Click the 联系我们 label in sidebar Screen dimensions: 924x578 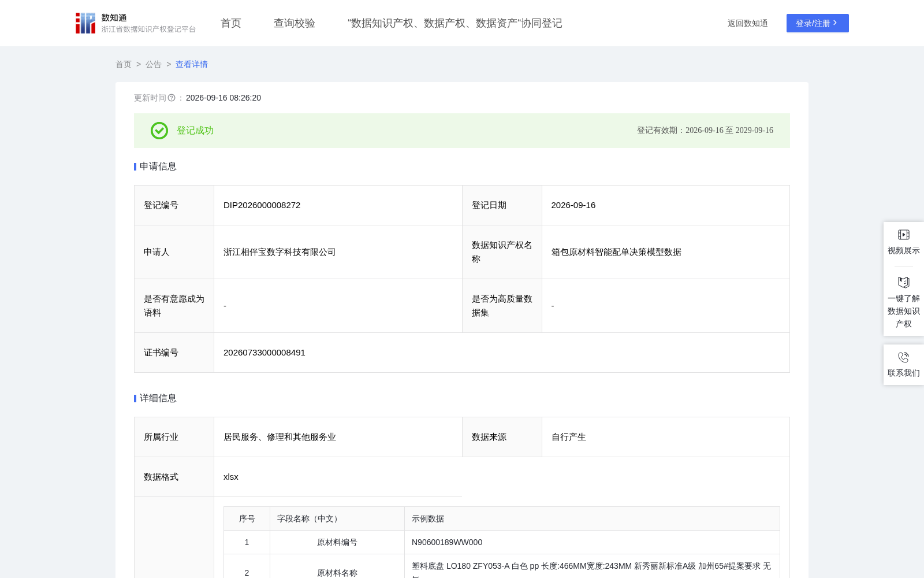(904, 373)
